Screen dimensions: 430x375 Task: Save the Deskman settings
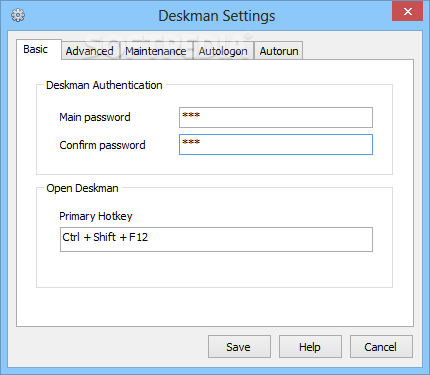point(239,347)
